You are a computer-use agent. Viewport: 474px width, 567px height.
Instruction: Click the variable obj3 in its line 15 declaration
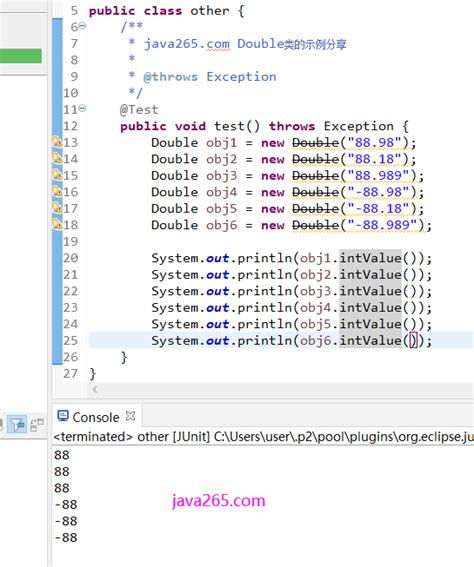(x=221, y=176)
